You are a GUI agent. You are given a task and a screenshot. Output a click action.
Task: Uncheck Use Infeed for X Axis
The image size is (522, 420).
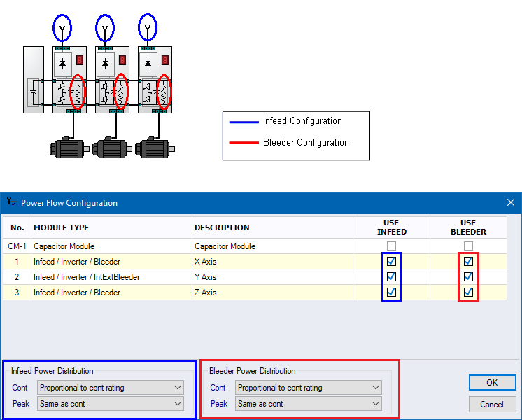coord(391,261)
